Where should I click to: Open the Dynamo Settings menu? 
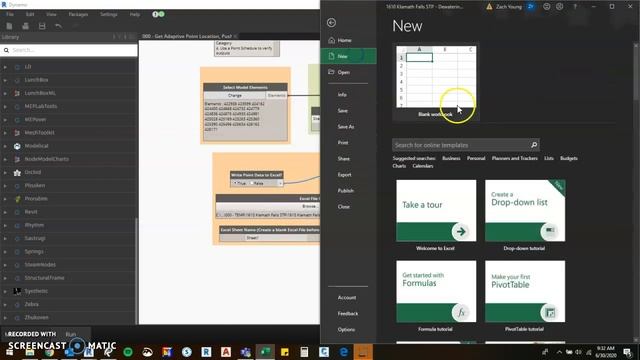coord(109,14)
